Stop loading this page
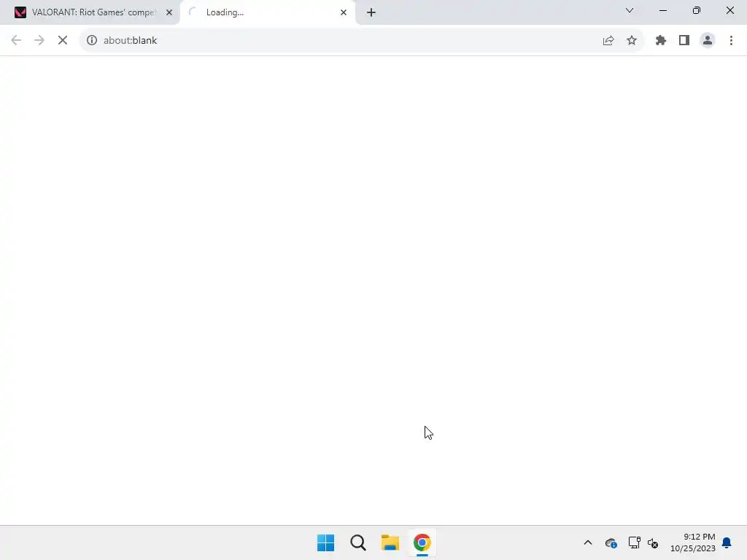The height and width of the screenshot is (560, 747). click(63, 41)
